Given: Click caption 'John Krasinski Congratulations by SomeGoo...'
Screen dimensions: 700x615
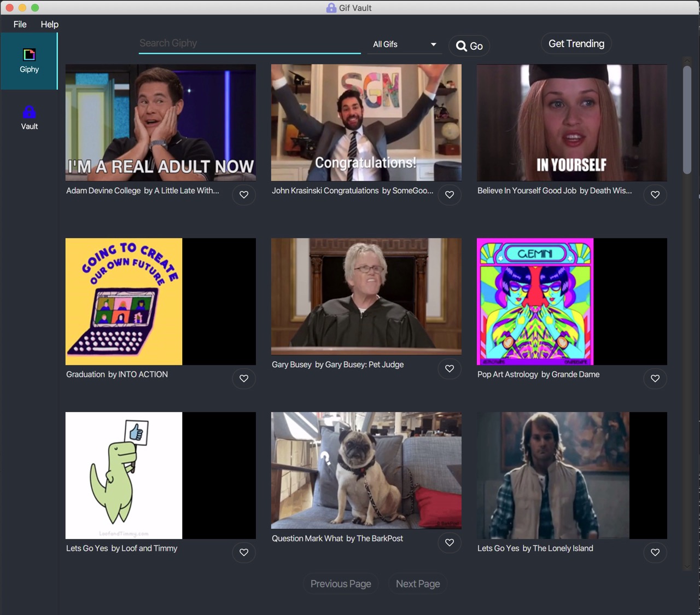Looking at the screenshot, I should point(353,190).
